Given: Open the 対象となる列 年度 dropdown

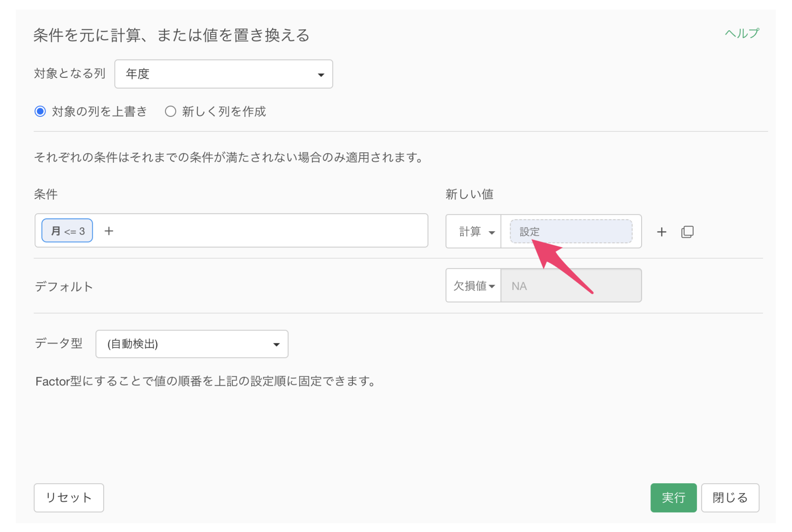Looking at the screenshot, I should pyautogui.click(x=223, y=74).
